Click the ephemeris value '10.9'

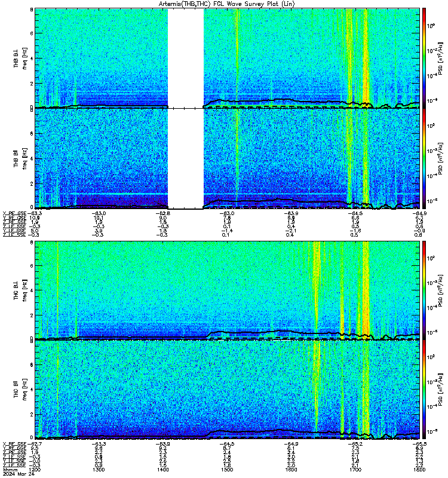[x=33, y=218]
